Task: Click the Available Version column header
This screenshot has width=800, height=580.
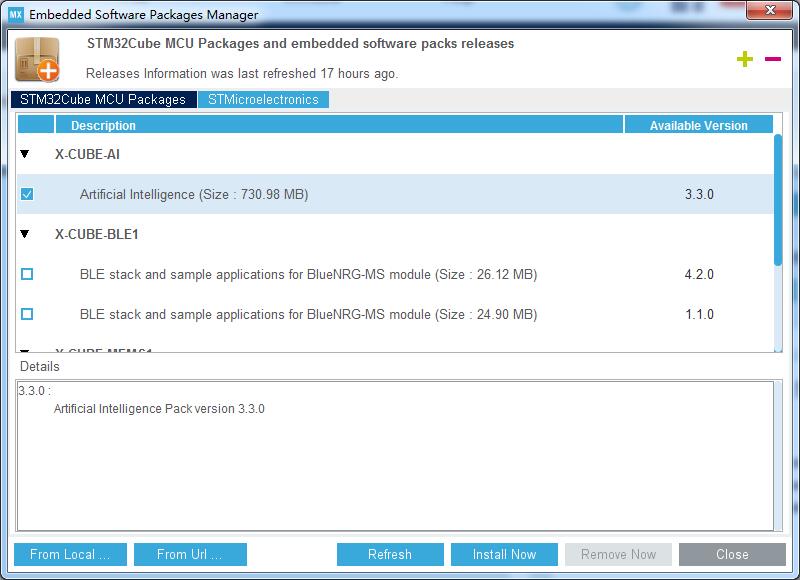Action: (x=698, y=125)
